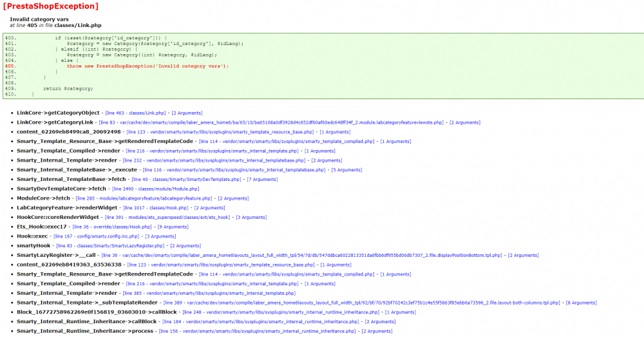Open getCategoryLink's line 83 compiled cache file link
The width and height of the screenshot is (644, 338).
click(x=272, y=122)
